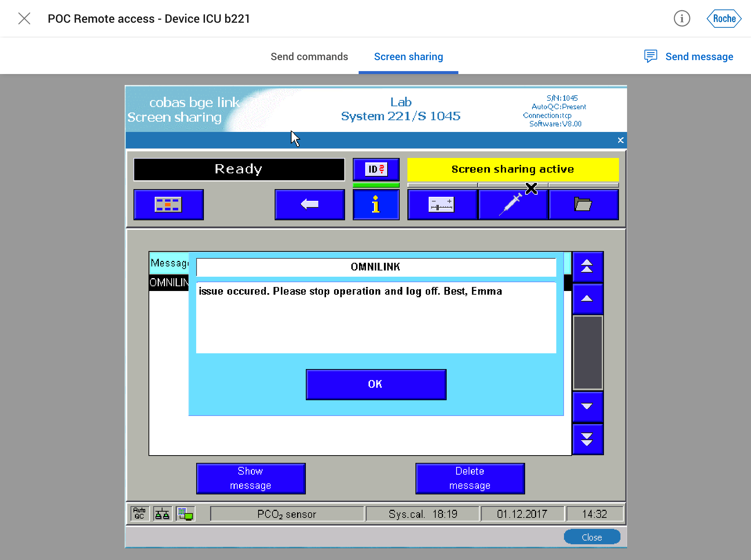Click the Show message button
Screen dimensions: 751x560
pos(250,478)
